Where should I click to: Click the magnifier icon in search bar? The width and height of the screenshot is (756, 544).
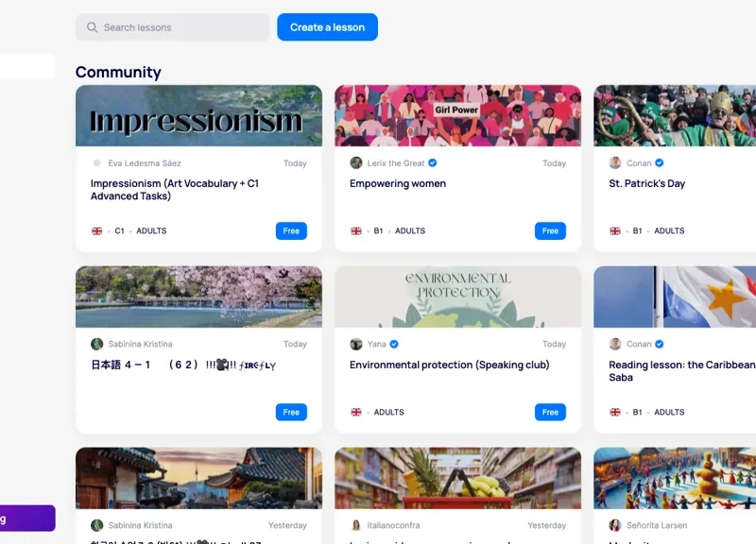pyautogui.click(x=92, y=27)
